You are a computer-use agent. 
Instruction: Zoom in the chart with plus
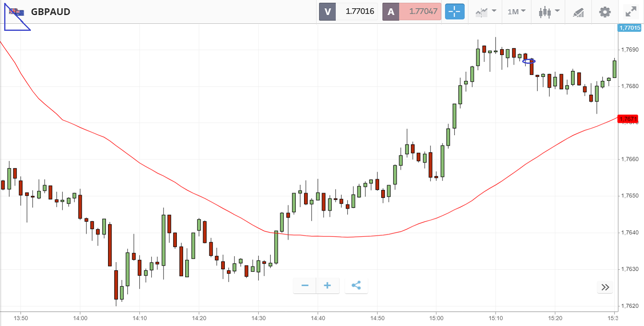[327, 286]
